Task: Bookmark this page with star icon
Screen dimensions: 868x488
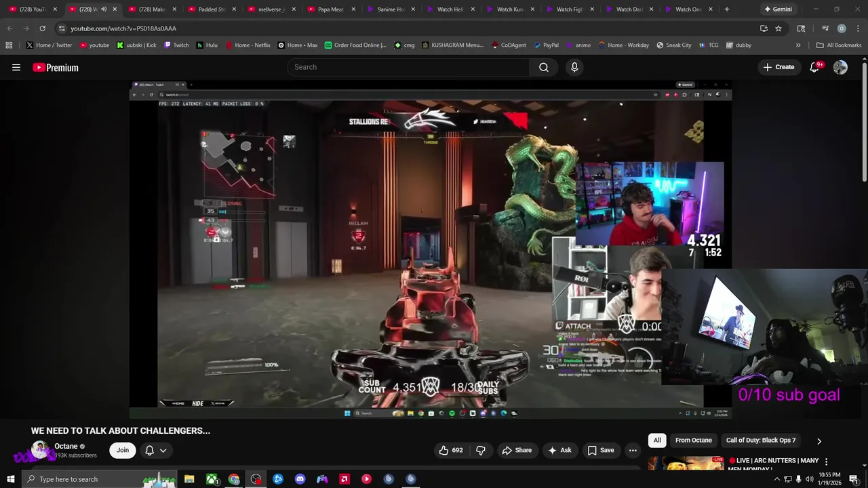Action: (x=778, y=28)
